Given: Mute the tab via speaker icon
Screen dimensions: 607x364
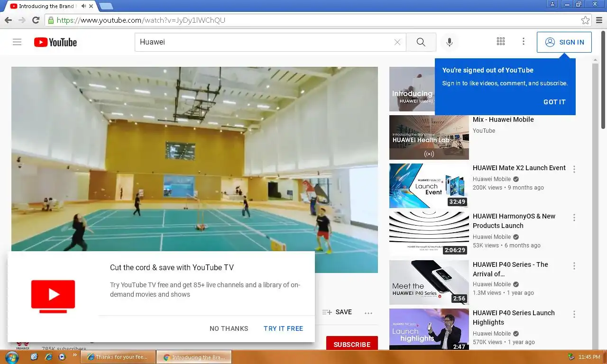Looking at the screenshot, I should click(x=83, y=6).
